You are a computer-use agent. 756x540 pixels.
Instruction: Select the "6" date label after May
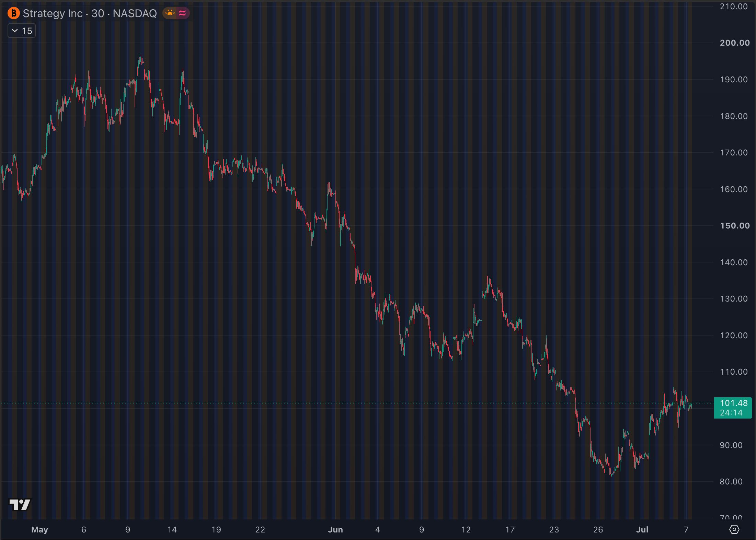click(x=83, y=530)
